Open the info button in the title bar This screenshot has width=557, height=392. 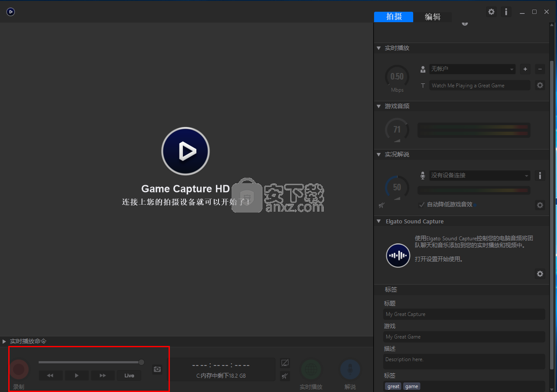point(506,12)
